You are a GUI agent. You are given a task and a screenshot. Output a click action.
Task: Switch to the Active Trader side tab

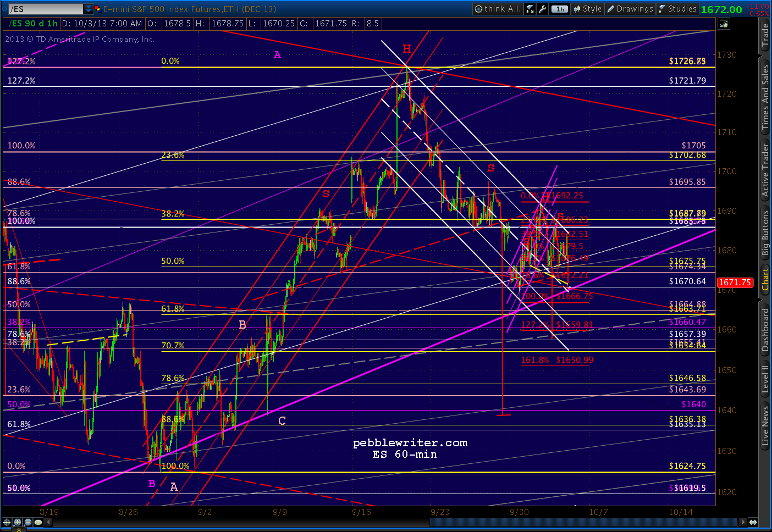coord(765,169)
